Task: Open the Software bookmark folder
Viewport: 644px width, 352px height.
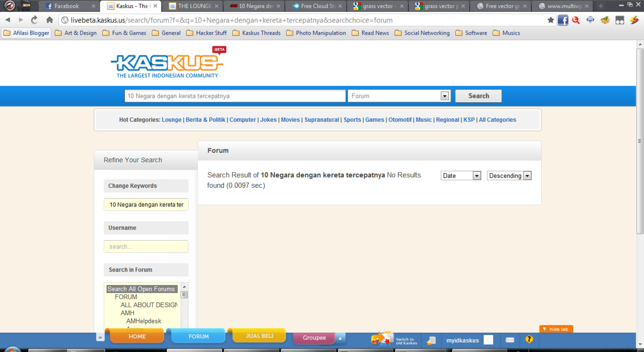Action: pyautogui.click(x=471, y=33)
